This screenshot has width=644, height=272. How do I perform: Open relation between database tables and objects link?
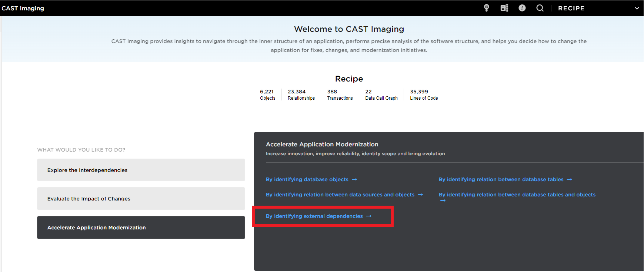[x=517, y=195]
